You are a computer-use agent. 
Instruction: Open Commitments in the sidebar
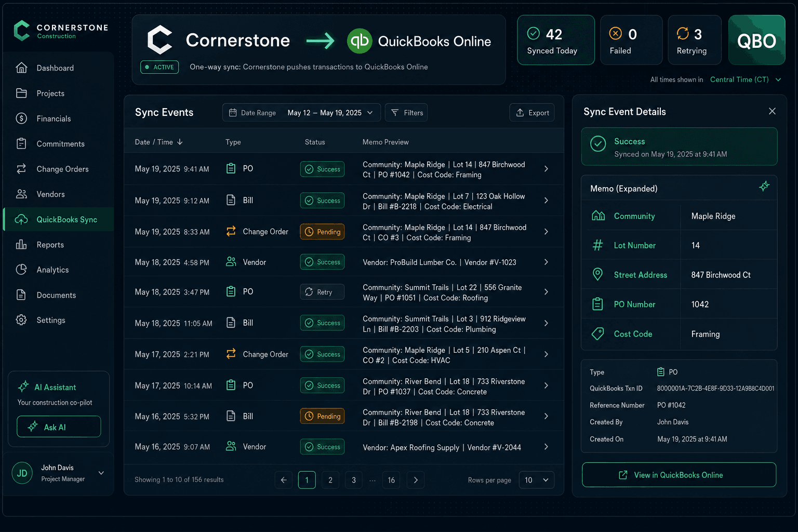58,143
